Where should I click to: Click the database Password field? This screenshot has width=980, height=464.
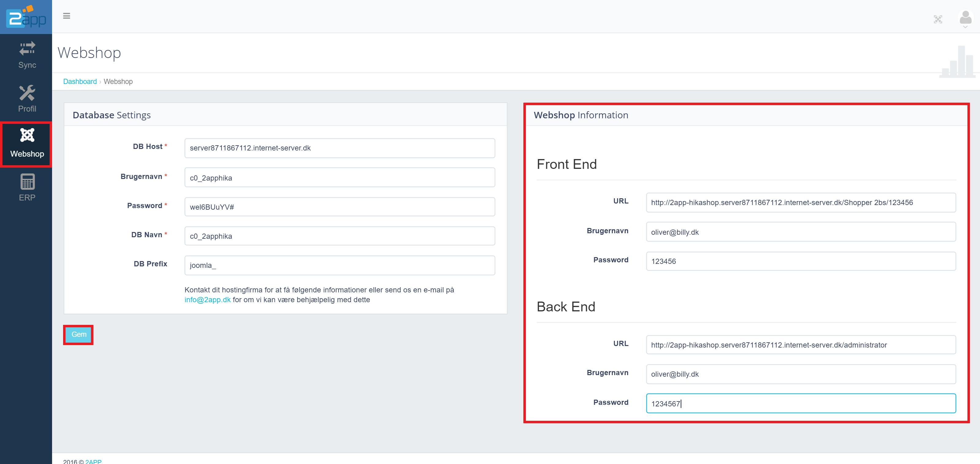tap(340, 207)
